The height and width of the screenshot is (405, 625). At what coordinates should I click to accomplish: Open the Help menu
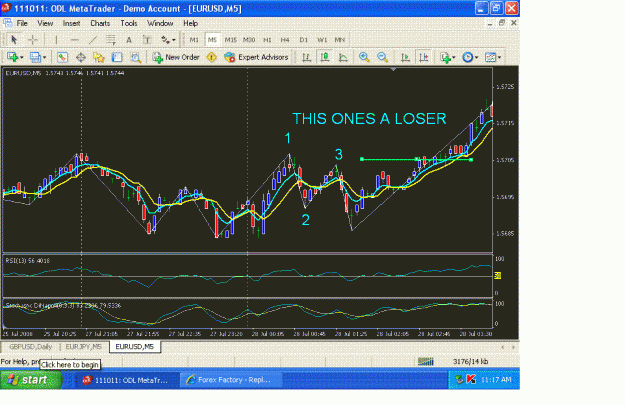(191, 24)
